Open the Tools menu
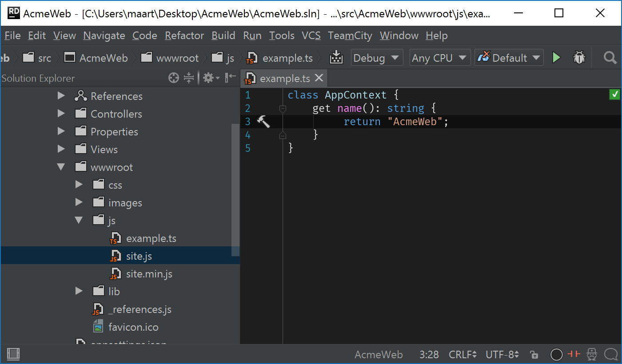The image size is (622, 364). [282, 36]
